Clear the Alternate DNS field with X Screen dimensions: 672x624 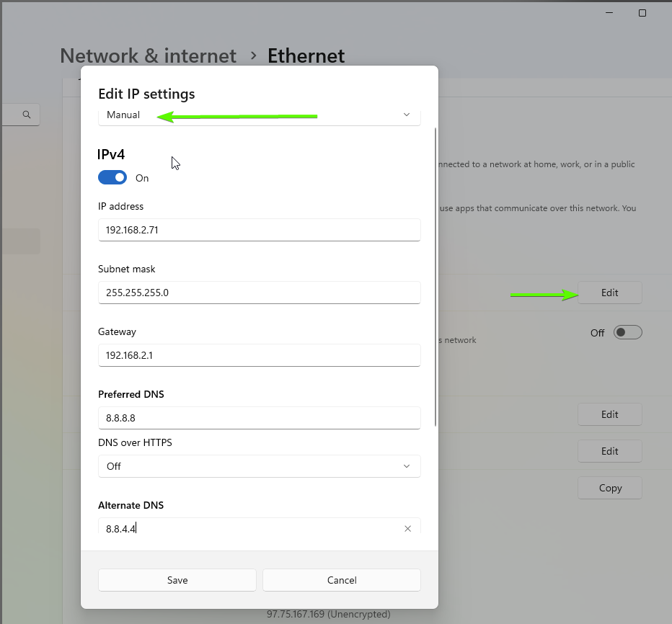[407, 528]
